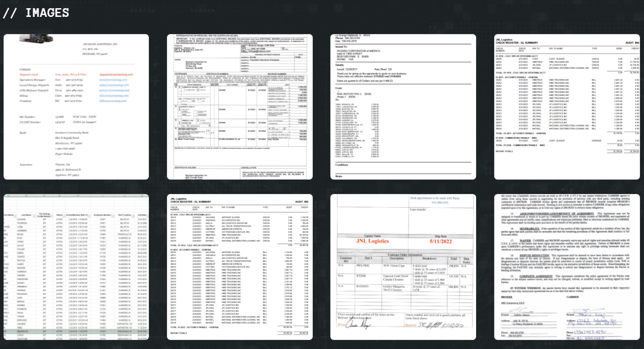Click the // IMAGES section heading
This screenshot has width=644, height=349.
coord(36,13)
